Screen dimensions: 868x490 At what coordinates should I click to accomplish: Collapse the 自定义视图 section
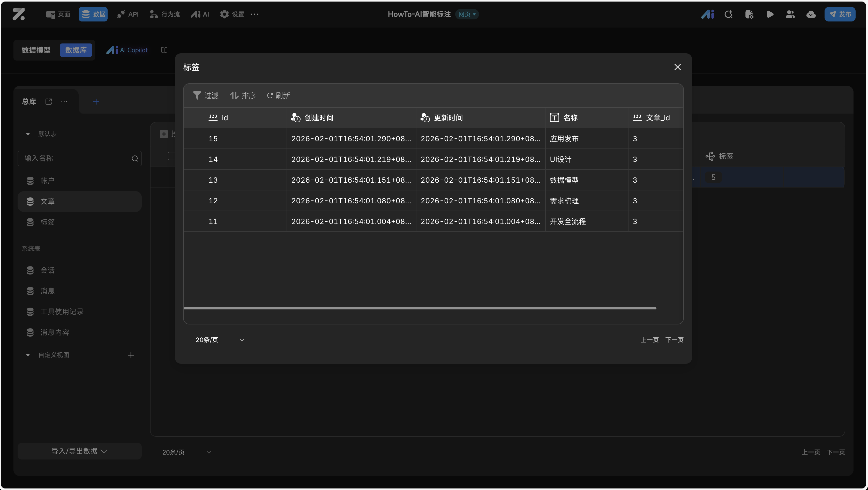28,355
